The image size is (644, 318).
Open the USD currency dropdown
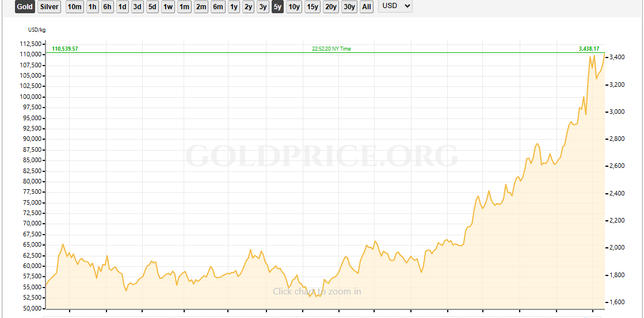point(395,6)
